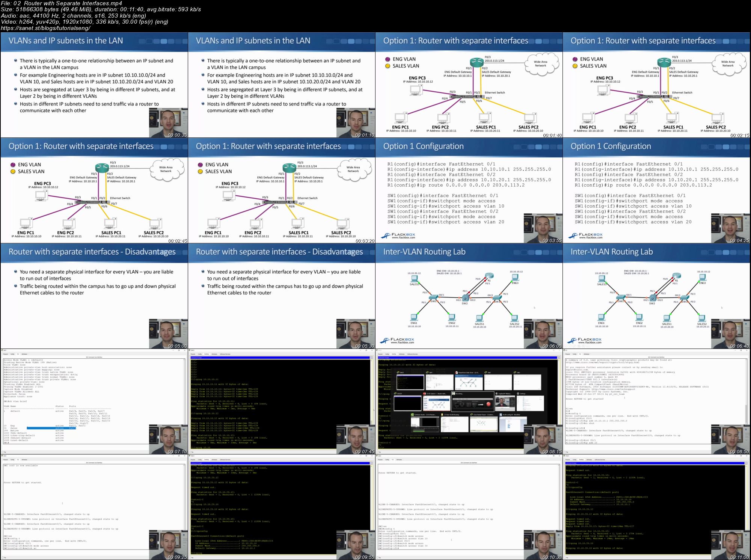Open the Inter-VLAN Routing Lab frame at 00:06:05
Image resolution: width=751 pixels, height=560 pixels.
click(469, 296)
